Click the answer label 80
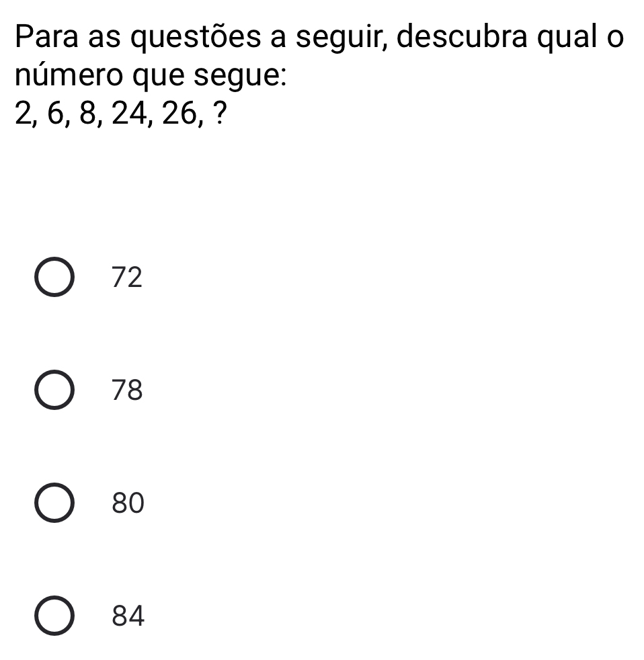Screen dimensions: 644x660 pyautogui.click(x=126, y=503)
